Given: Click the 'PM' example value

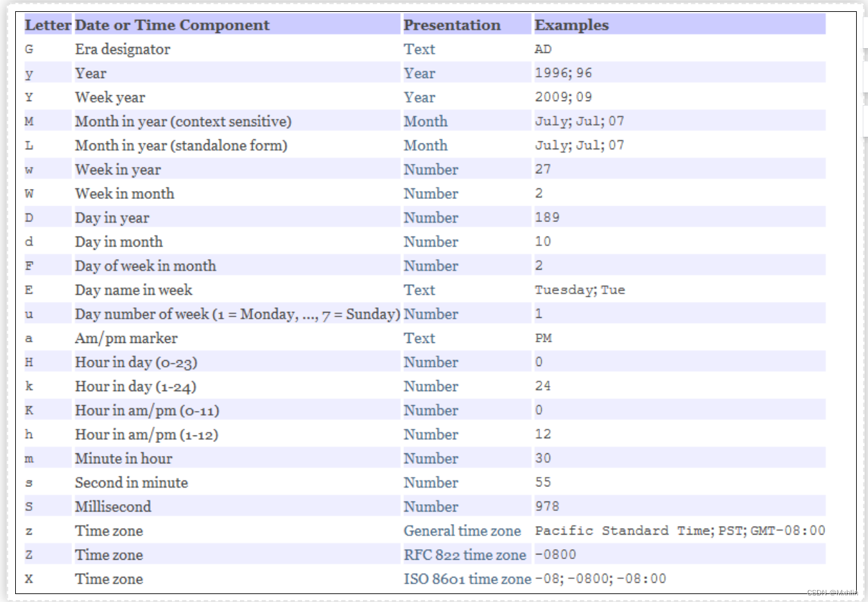Looking at the screenshot, I should click(543, 338).
